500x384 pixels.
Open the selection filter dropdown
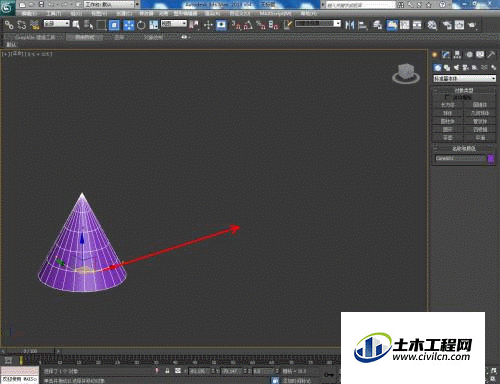[56, 23]
